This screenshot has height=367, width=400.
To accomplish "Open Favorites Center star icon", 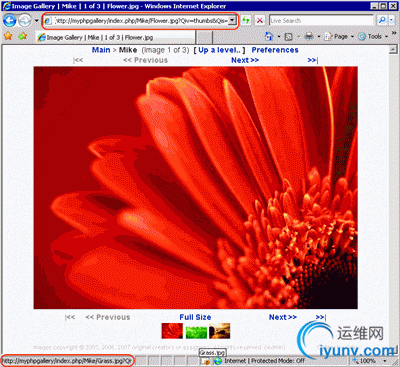I will tap(8, 36).
